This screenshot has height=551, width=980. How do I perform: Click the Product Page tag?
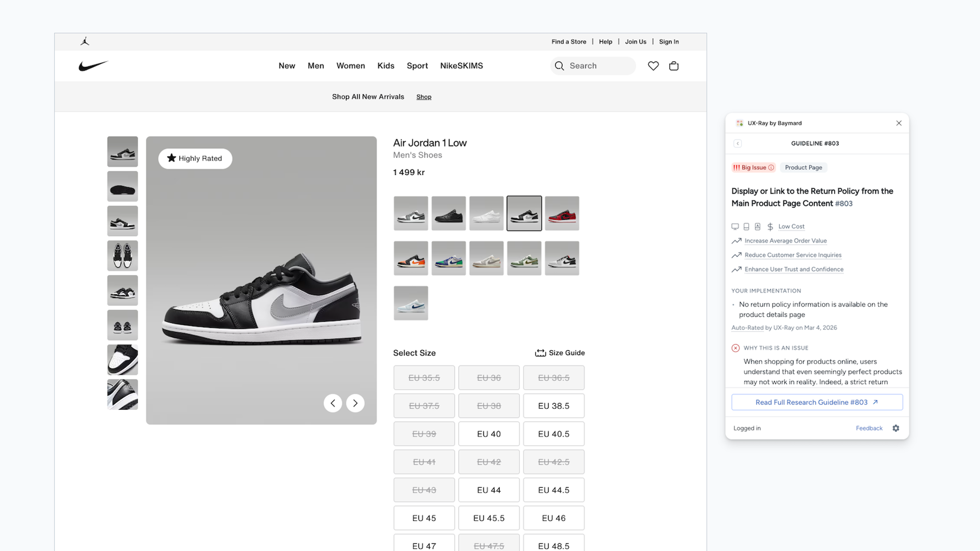click(x=803, y=167)
